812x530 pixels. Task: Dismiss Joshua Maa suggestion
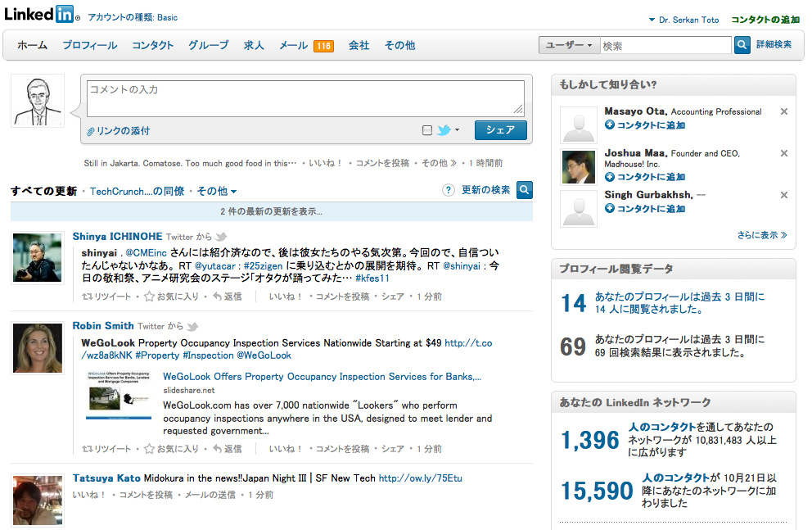[x=784, y=153]
